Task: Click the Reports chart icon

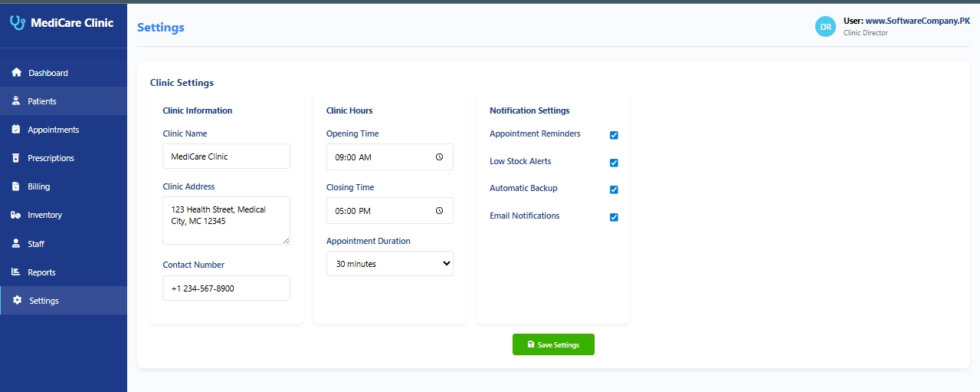Action: click(x=16, y=272)
